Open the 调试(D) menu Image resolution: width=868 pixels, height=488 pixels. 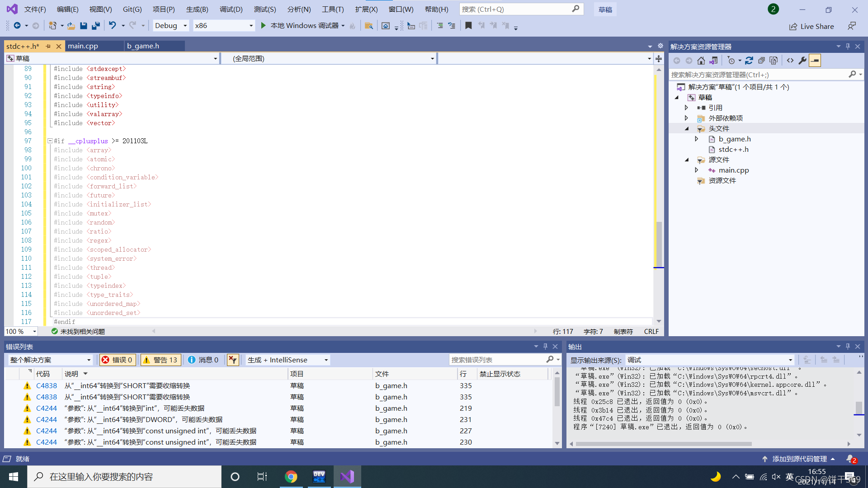[x=231, y=9]
